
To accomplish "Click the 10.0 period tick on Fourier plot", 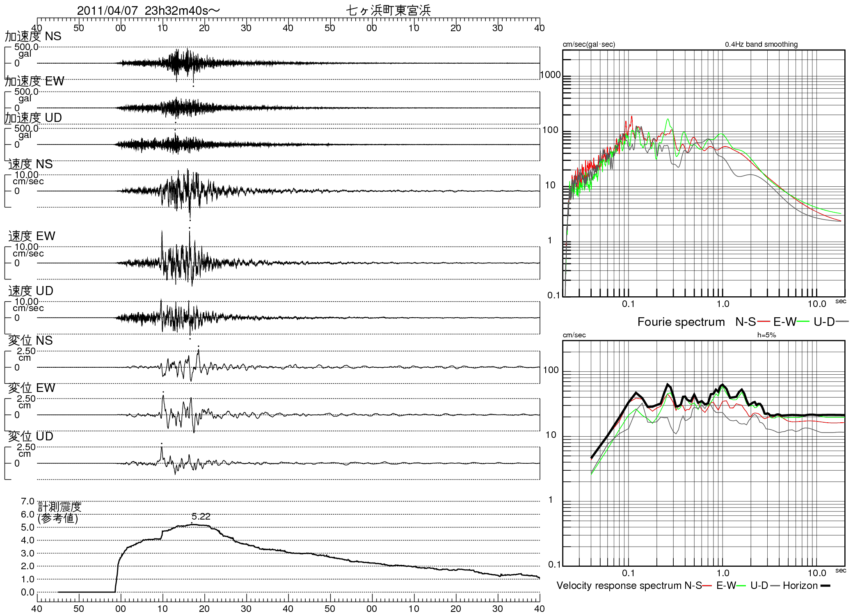I will coord(817,304).
